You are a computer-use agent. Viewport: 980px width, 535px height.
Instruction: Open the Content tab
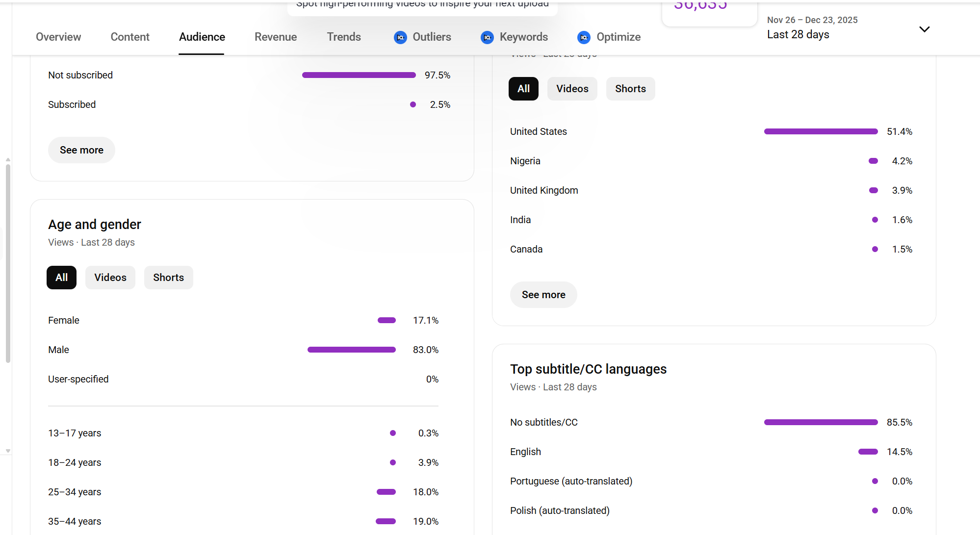coord(130,37)
